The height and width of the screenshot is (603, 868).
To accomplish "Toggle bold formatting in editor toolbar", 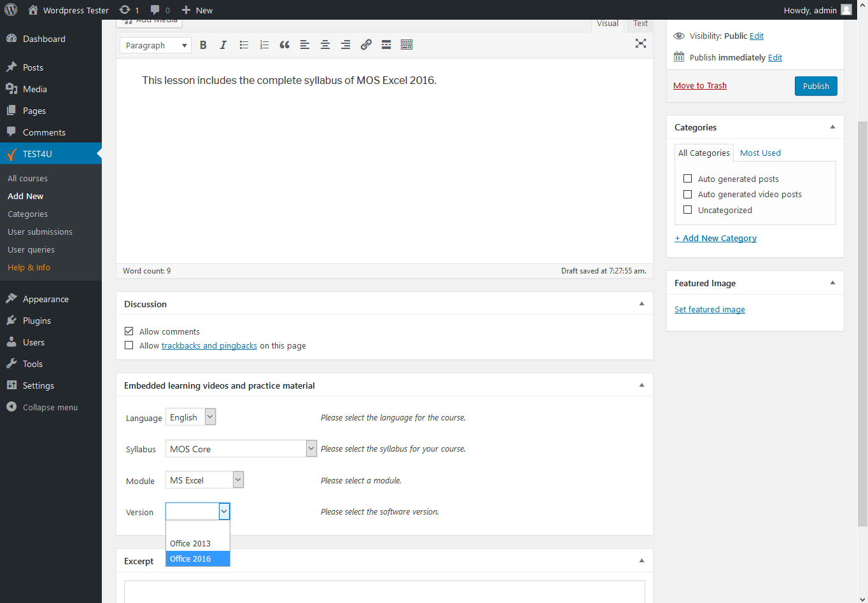I will (x=203, y=45).
